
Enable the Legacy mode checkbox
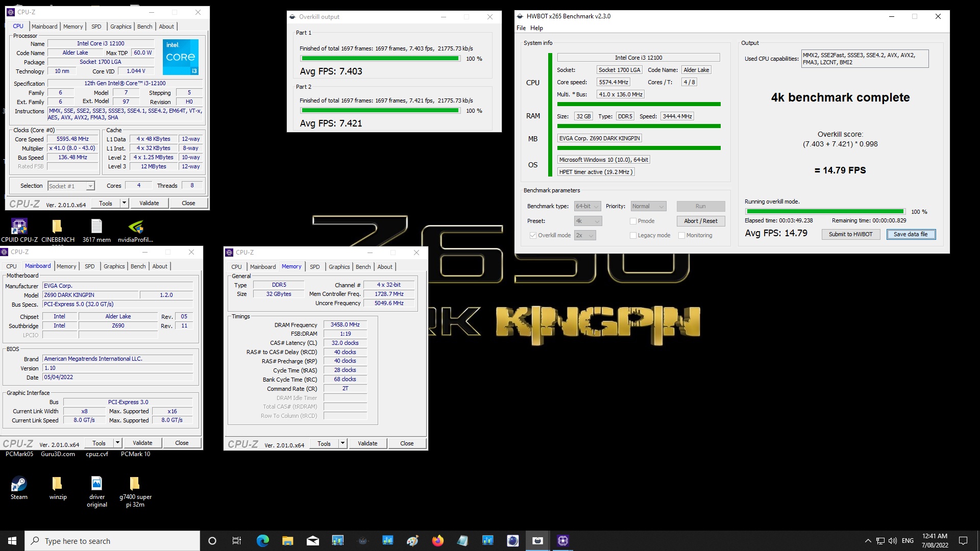tap(633, 235)
